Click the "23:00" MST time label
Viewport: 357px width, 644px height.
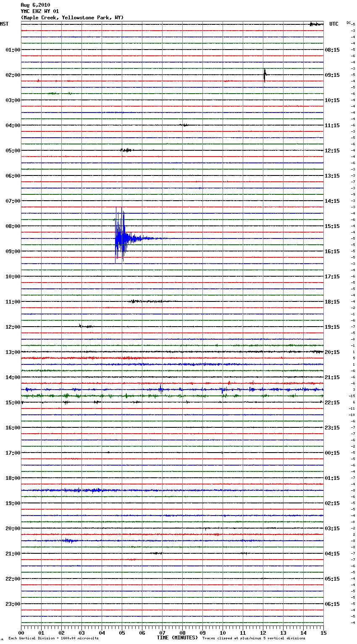click(13, 604)
